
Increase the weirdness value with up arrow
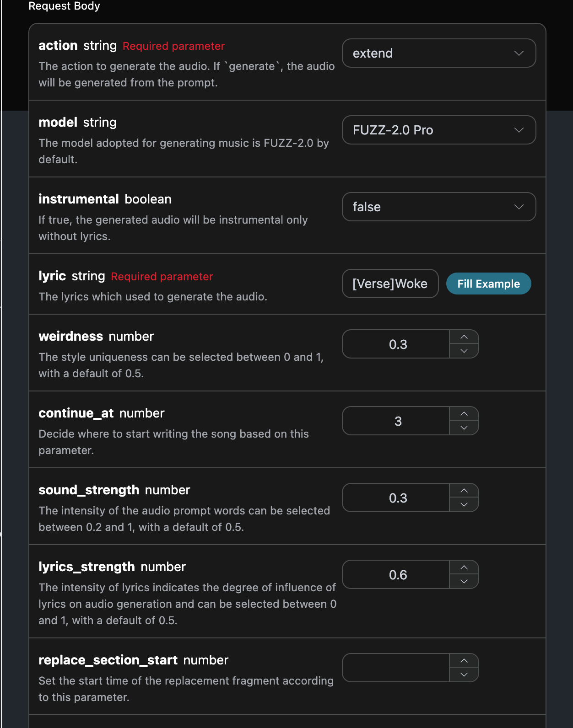464,337
